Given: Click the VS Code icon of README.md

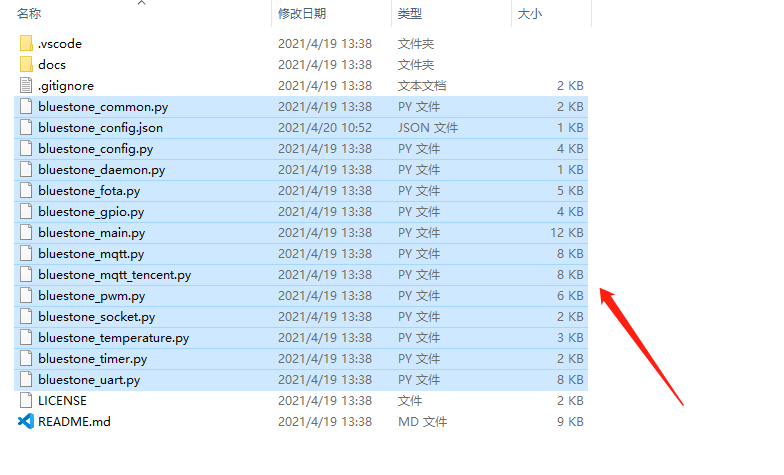Looking at the screenshot, I should point(26,422).
